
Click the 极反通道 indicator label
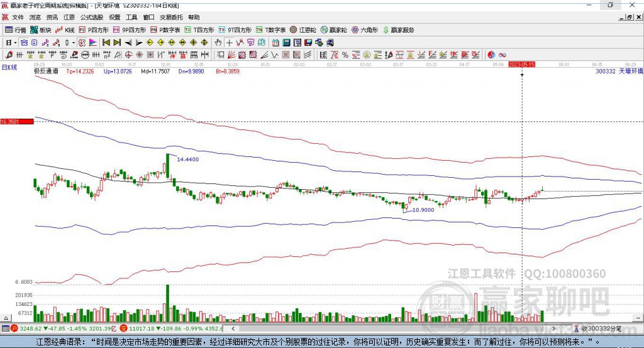tap(46, 71)
